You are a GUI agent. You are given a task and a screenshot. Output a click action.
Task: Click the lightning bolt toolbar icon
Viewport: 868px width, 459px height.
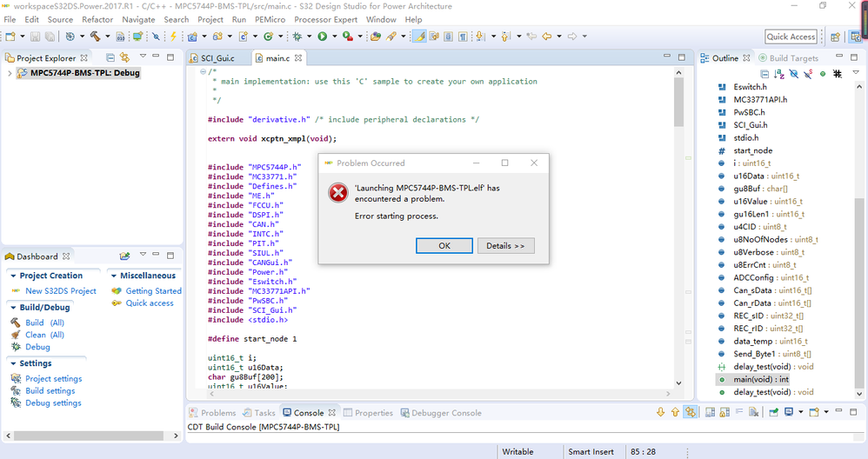click(173, 37)
